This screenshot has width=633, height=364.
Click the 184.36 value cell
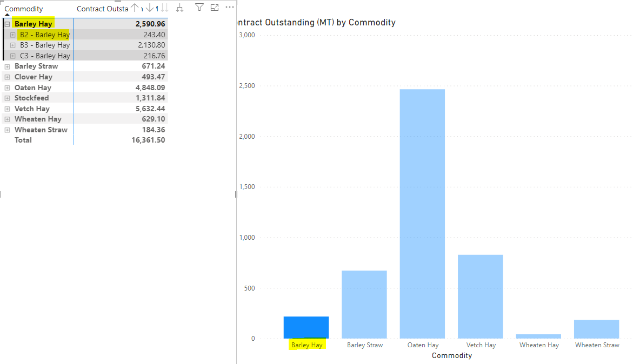154,130
